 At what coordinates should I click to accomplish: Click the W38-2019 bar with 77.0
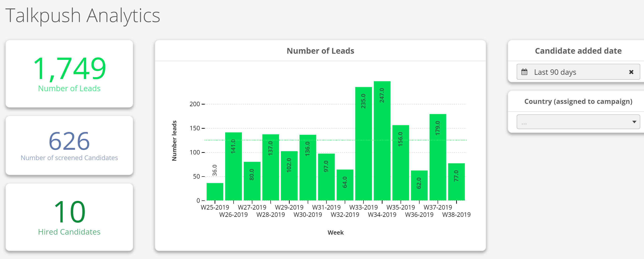(456, 182)
